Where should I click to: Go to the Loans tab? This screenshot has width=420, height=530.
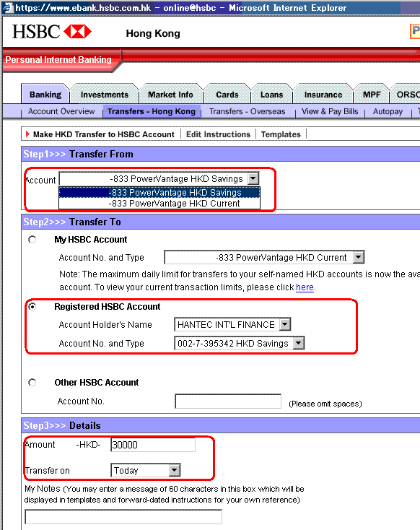pos(271,95)
